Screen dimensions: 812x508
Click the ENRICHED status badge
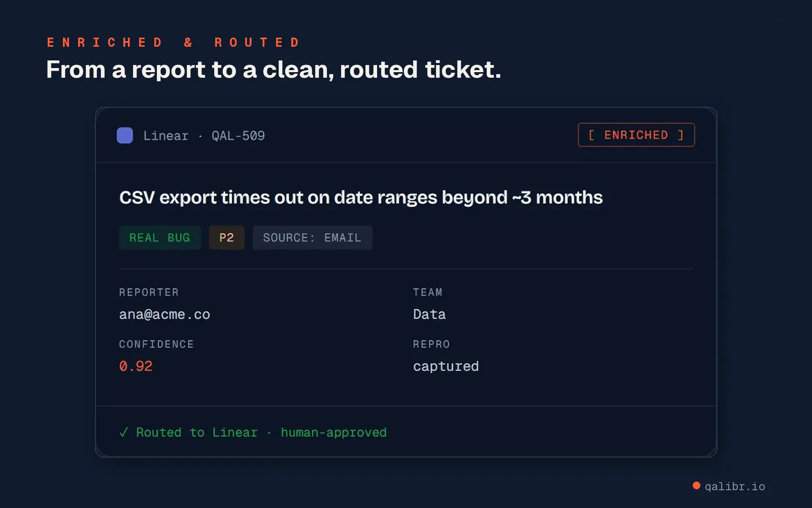tap(636, 135)
